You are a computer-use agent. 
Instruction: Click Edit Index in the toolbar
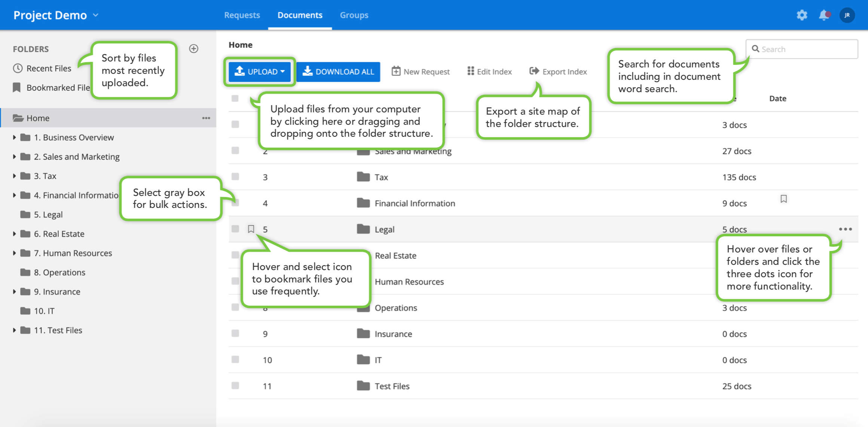coord(489,72)
